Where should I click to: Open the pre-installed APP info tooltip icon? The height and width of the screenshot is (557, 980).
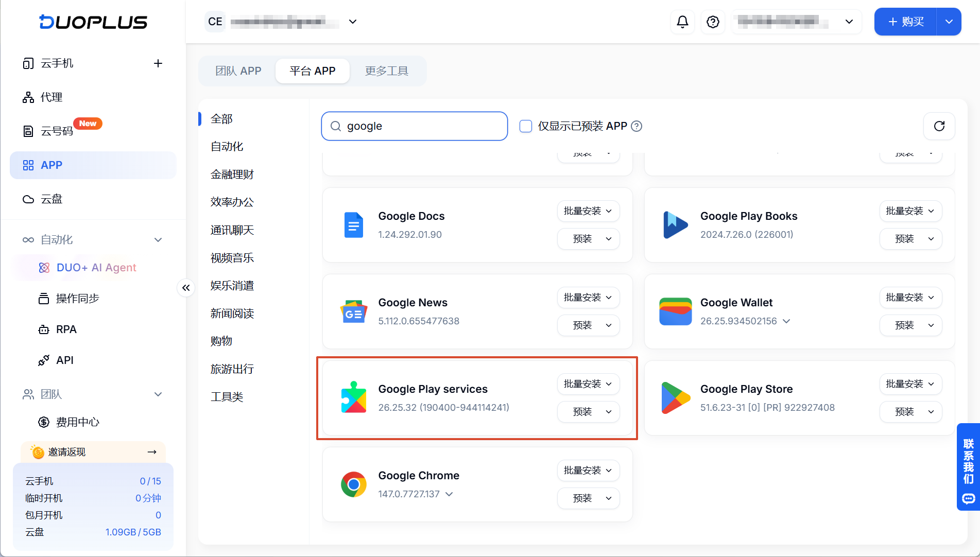tap(637, 126)
